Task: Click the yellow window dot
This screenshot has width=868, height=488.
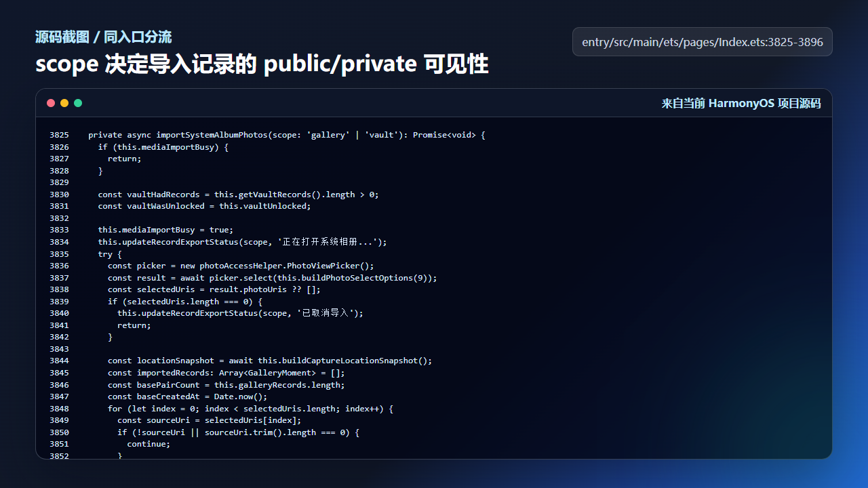Action: 64,103
